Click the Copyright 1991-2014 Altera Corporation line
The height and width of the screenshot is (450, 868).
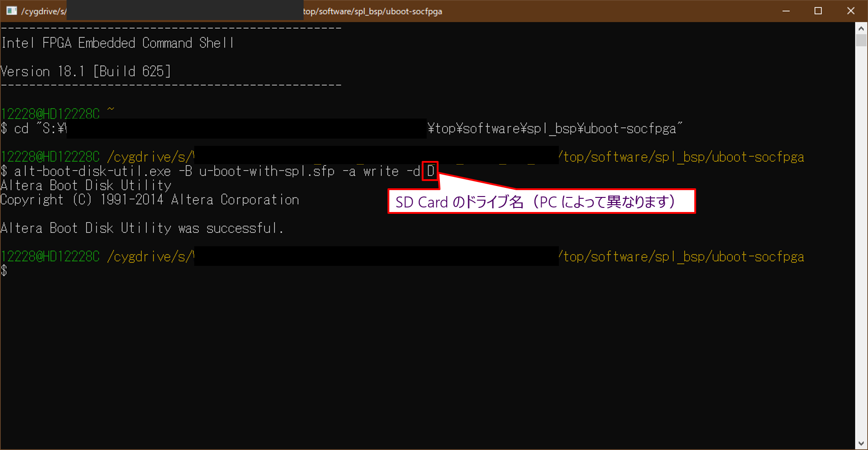tap(150, 199)
